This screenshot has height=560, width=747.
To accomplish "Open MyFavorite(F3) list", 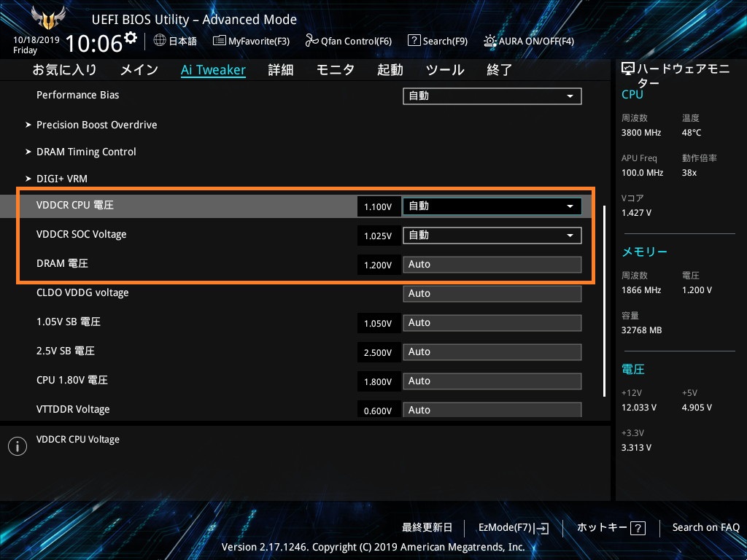I will point(251,41).
